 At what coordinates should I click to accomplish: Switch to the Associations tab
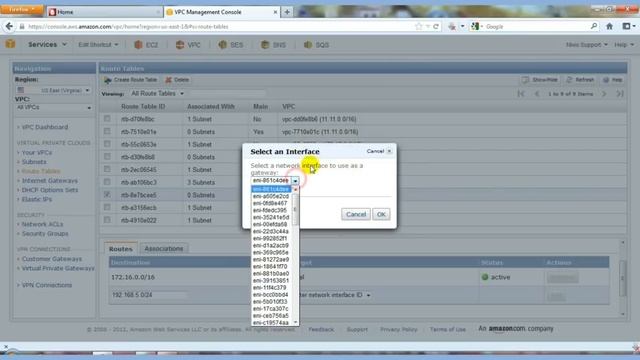click(x=164, y=249)
